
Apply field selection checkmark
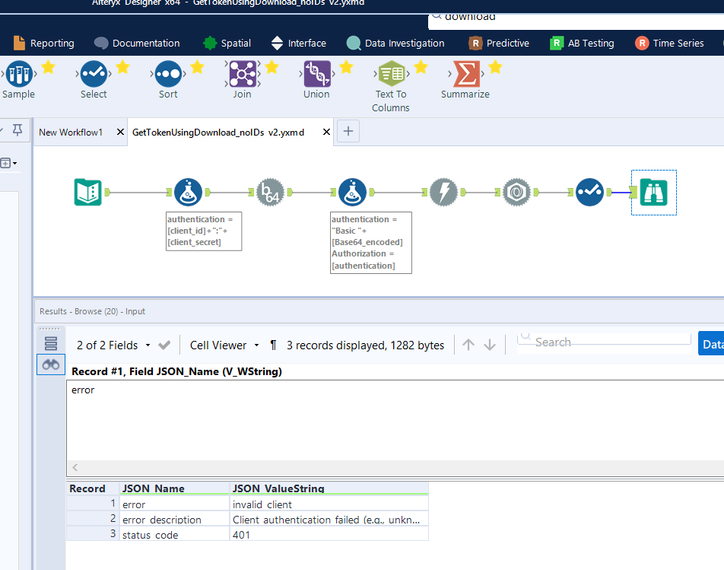[x=164, y=345]
